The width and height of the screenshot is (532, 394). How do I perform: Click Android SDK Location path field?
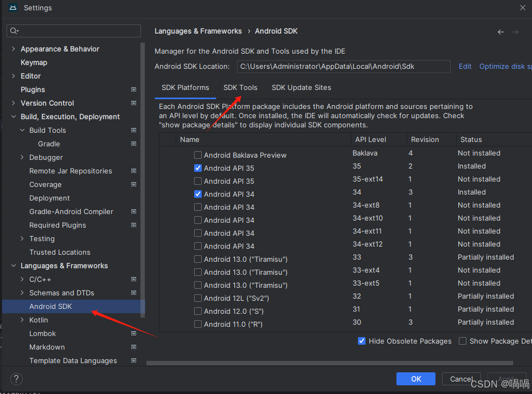pos(343,67)
